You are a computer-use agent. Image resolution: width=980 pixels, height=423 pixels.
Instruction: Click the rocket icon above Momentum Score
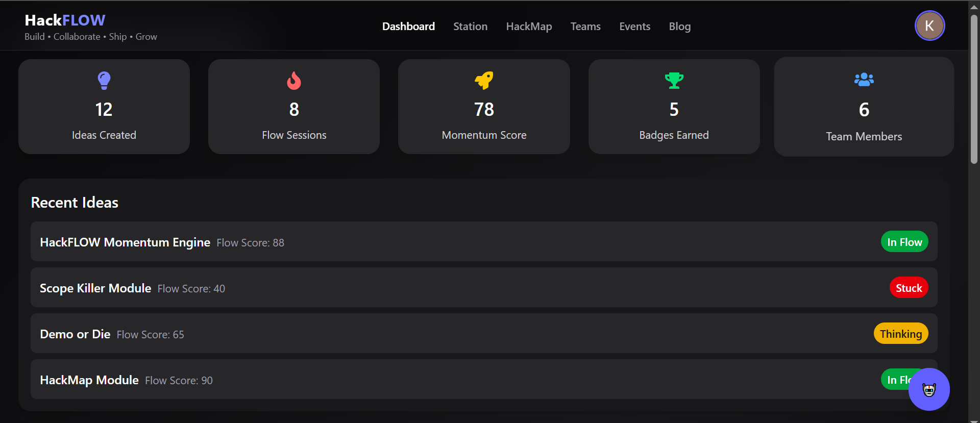click(484, 81)
